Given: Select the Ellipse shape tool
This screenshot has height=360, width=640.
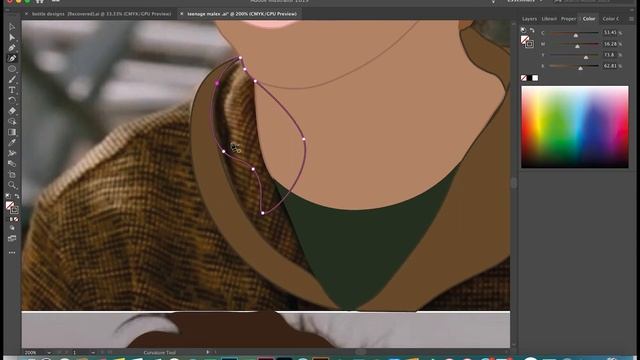Looking at the screenshot, I should (x=12, y=69).
